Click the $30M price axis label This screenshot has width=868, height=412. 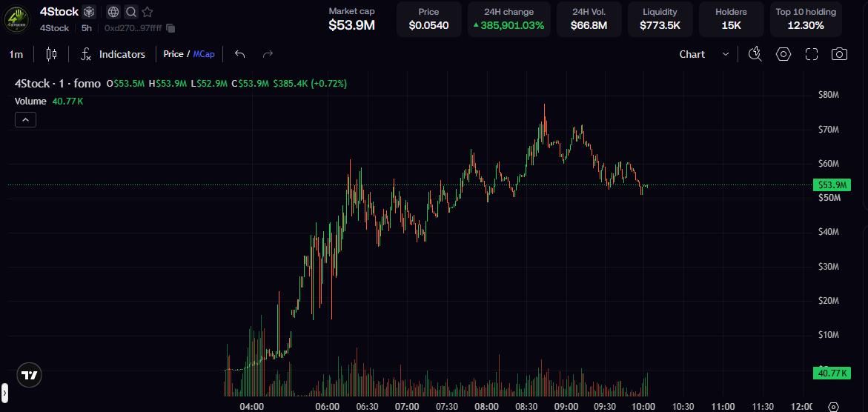[829, 266]
